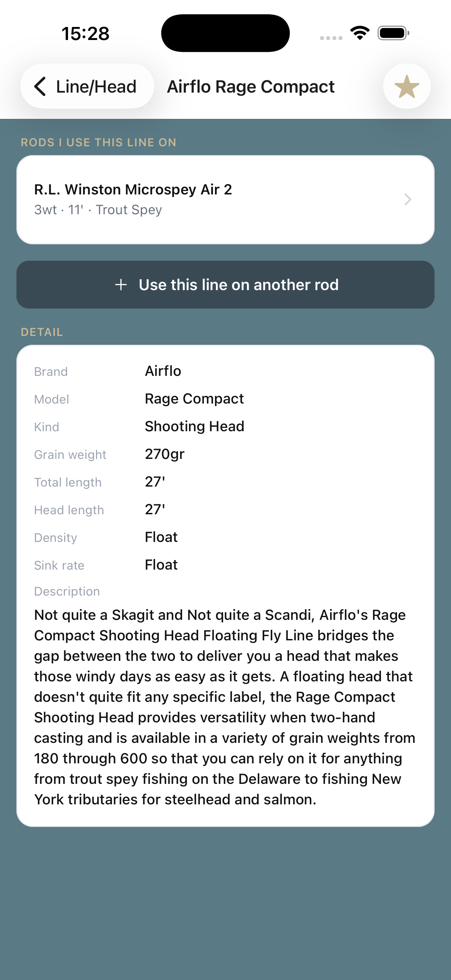Tap the Density value Float
Viewport: 451px width, 980px height.
click(x=161, y=537)
